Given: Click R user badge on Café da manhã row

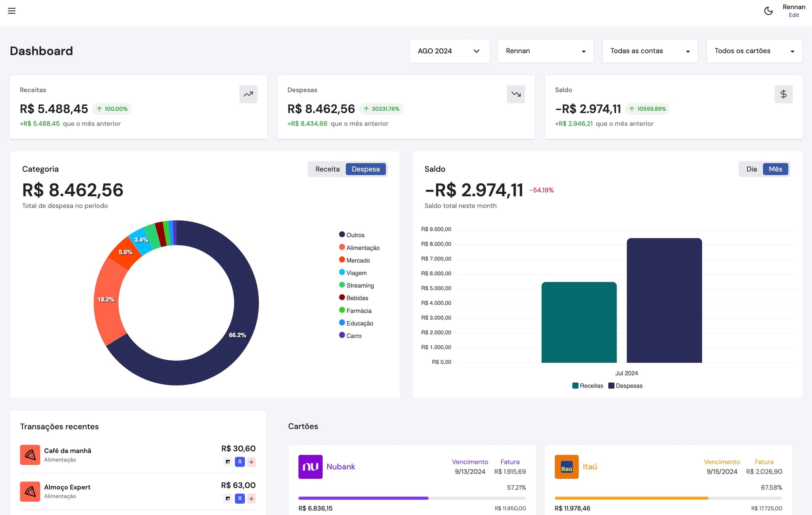Looking at the screenshot, I should point(239,462).
